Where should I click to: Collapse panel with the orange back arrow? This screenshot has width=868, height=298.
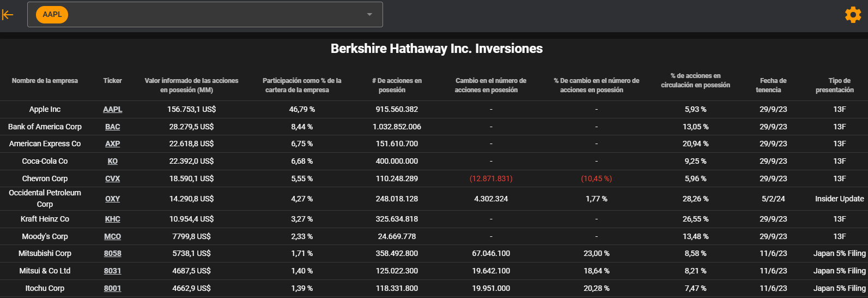pos(8,15)
